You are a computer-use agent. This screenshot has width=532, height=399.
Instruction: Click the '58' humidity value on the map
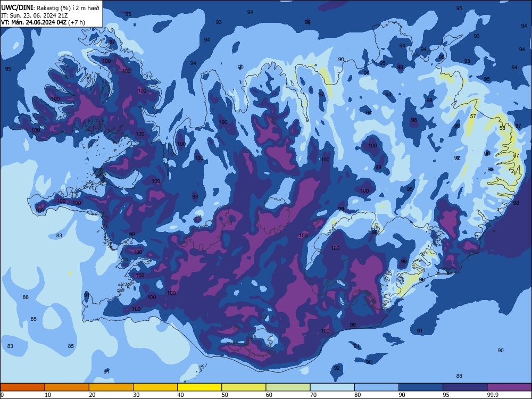point(503,128)
